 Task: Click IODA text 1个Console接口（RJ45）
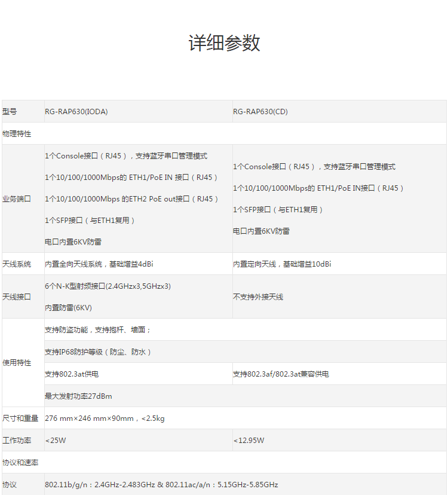click(86, 156)
